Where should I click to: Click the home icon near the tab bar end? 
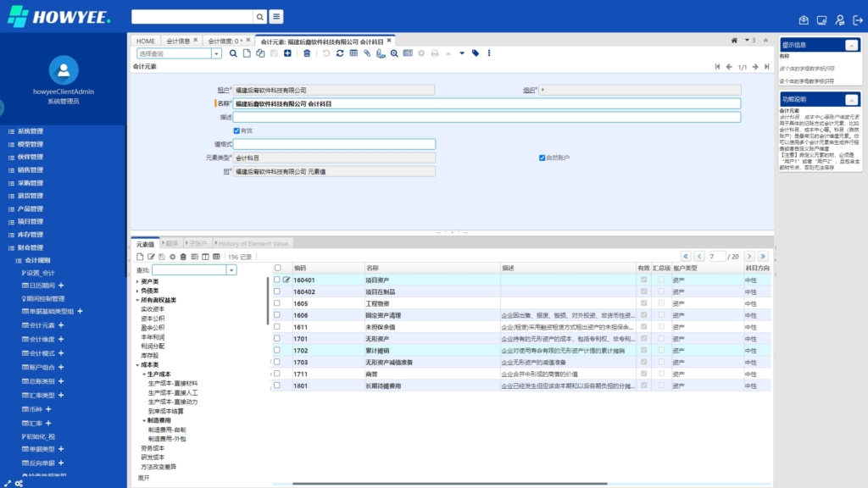coord(734,41)
